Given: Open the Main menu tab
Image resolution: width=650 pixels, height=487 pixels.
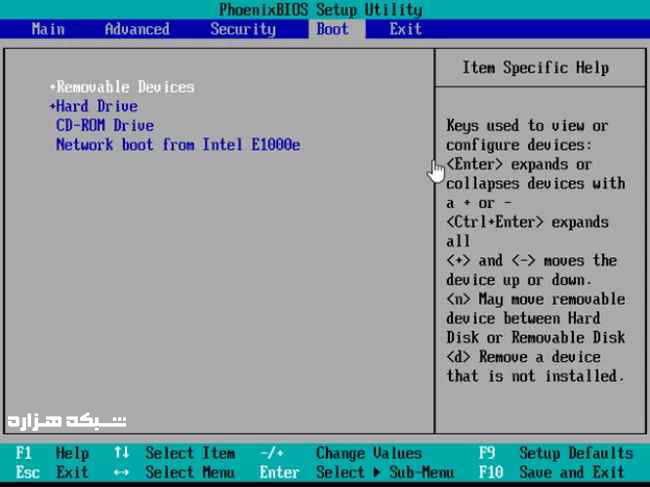Looking at the screenshot, I should (x=48, y=29).
